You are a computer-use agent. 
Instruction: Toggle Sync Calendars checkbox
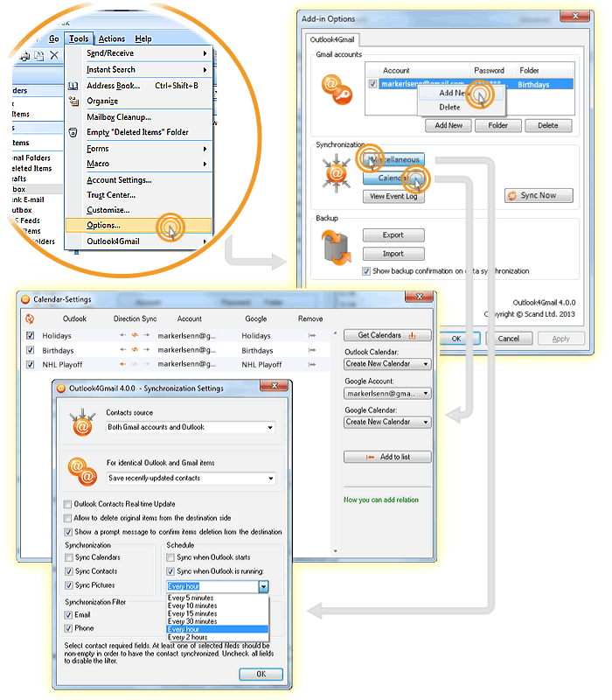tap(69, 557)
